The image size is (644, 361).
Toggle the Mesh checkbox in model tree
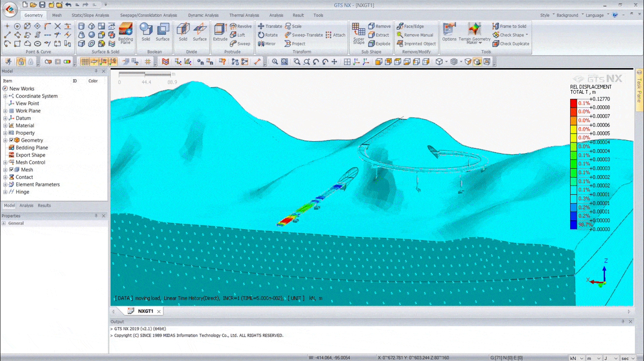pyautogui.click(x=11, y=170)
